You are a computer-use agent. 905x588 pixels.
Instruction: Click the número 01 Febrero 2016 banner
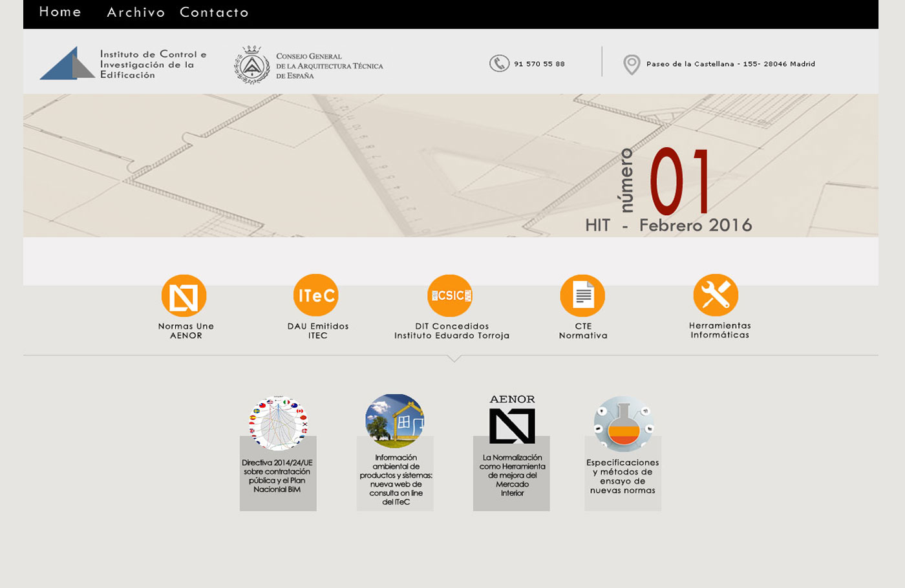tap(668, 191)
